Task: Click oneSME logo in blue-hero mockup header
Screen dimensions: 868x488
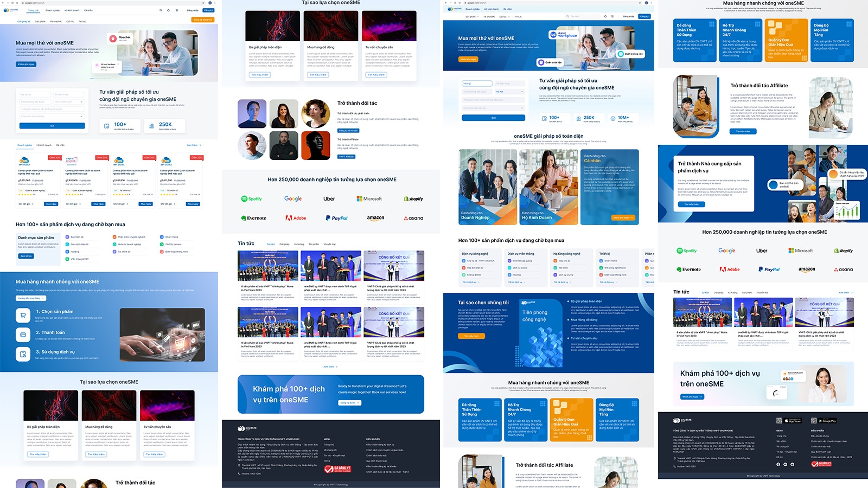Action: 454,9
